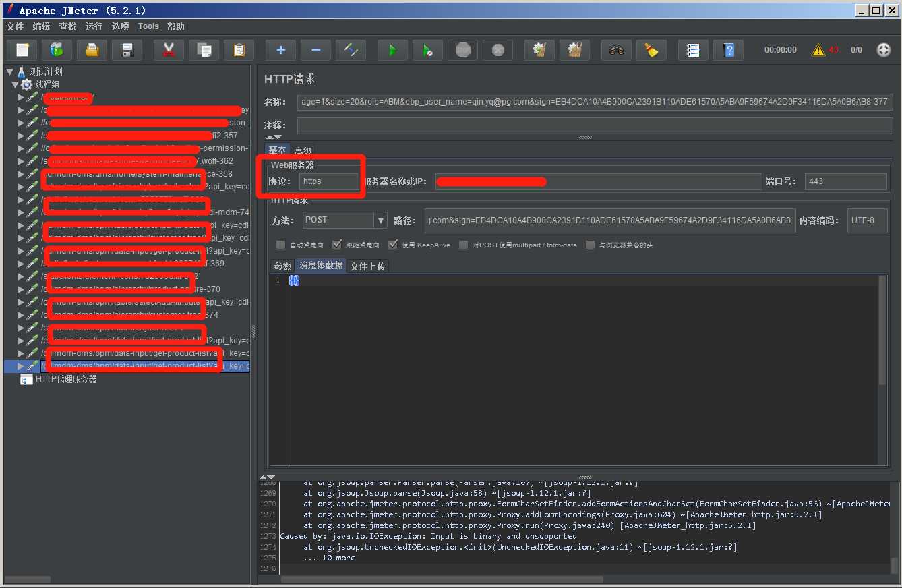Click Start no pauses icon
Viewport: 902px width, 588px height.
click(x=427, y=50)
